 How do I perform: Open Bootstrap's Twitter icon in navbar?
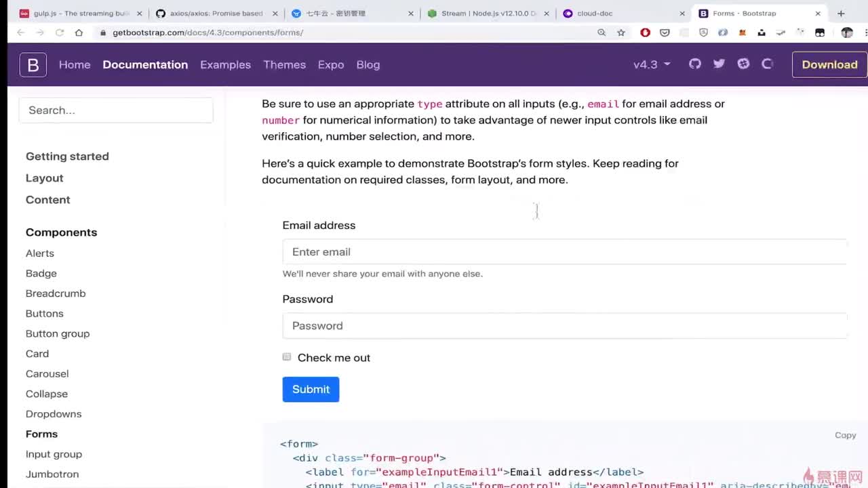[719, 64]
